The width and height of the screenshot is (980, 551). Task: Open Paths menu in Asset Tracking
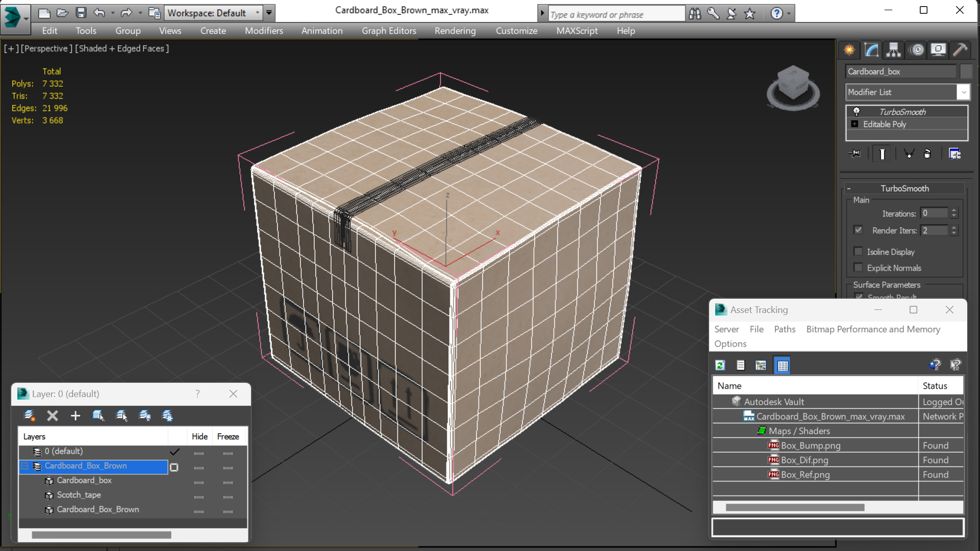(785, 329)
